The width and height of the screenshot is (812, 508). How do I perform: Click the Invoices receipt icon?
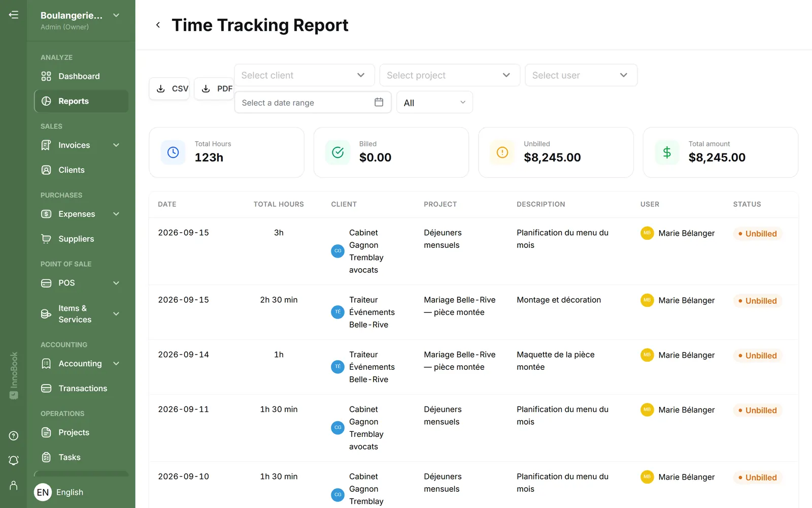click(x=46, y=145)
